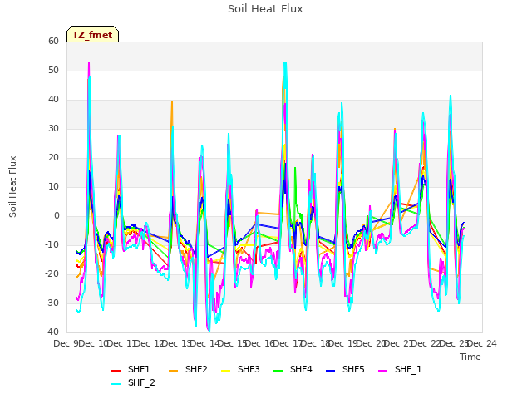Viewport: 532px width, 399px height.
Task: Click the yellow SHF3 legend color marker
Action: (225, 371)
